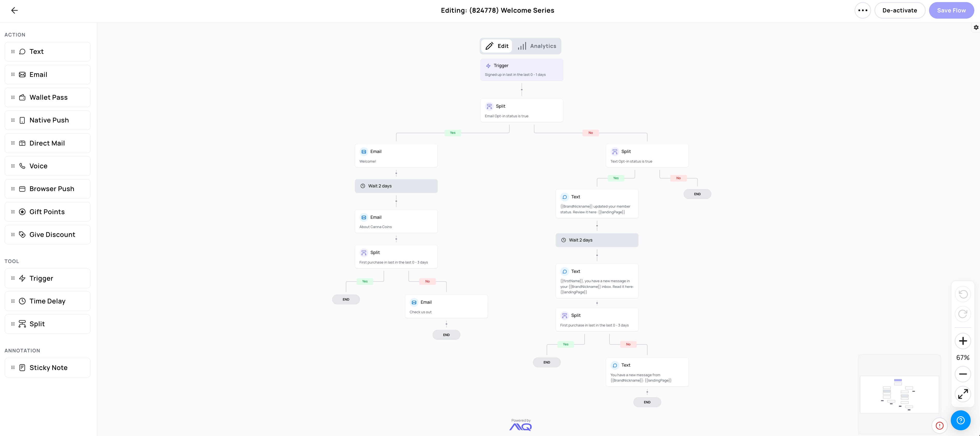Open the Email Opt-in Split node
This screenshot has height=436, width=980.
[521, 111]
